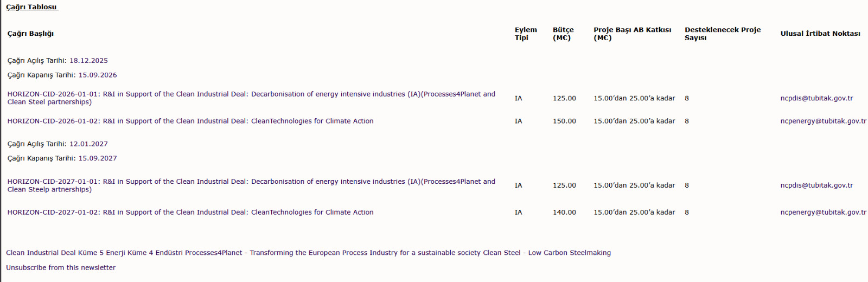Email ncpdis contact in HORIZON-CID-2027-01-01 row
Viewport: 868px width, 282px height.
tap(816, 185)
